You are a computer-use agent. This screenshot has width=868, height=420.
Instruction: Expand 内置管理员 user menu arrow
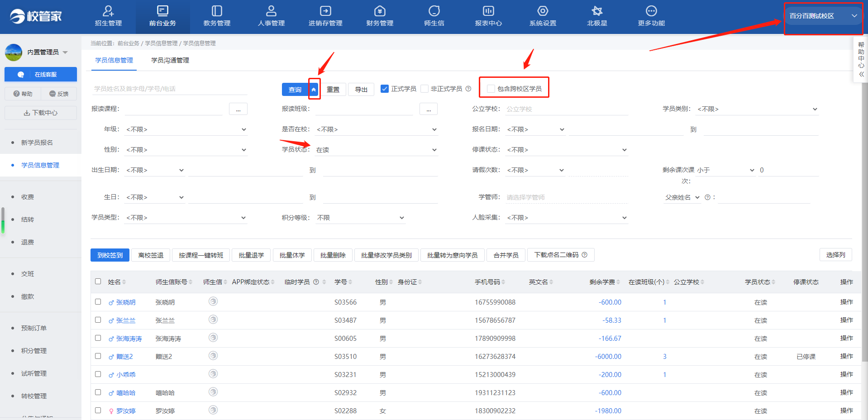coord(66,52)
